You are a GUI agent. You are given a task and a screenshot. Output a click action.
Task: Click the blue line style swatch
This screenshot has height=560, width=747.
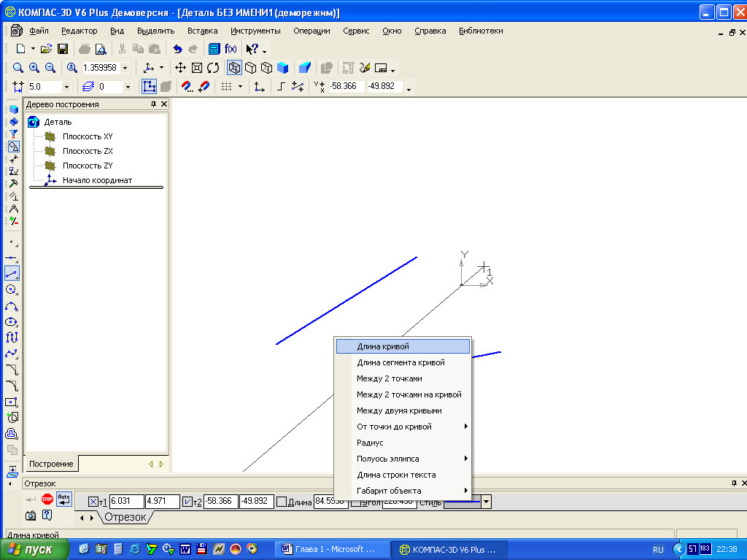(x=462, y=502)
